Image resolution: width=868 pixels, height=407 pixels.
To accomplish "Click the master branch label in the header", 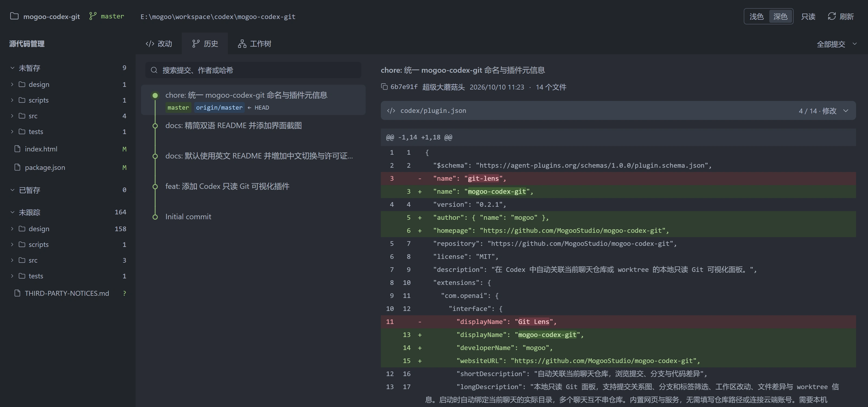I will tap(112, 16).
